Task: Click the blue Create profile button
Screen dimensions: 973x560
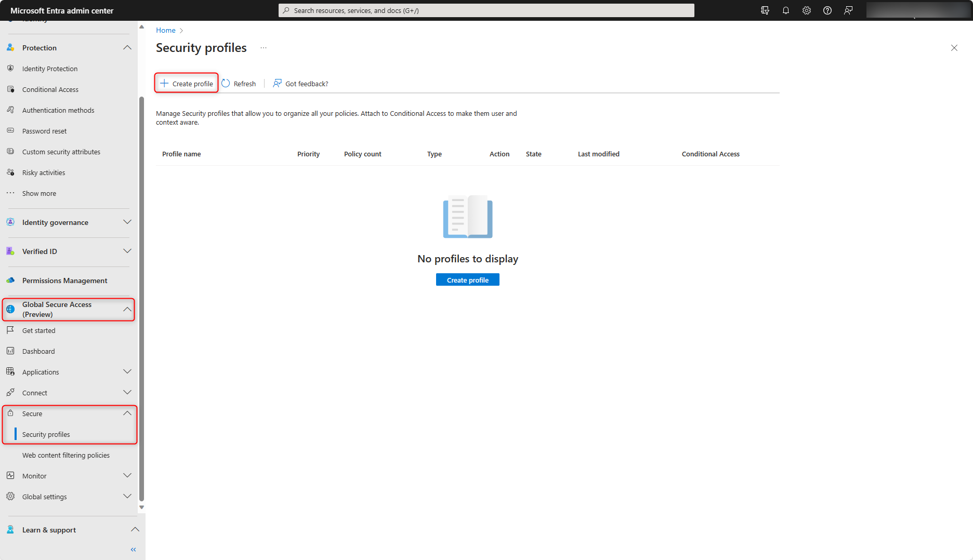Action: coord(467,280)
